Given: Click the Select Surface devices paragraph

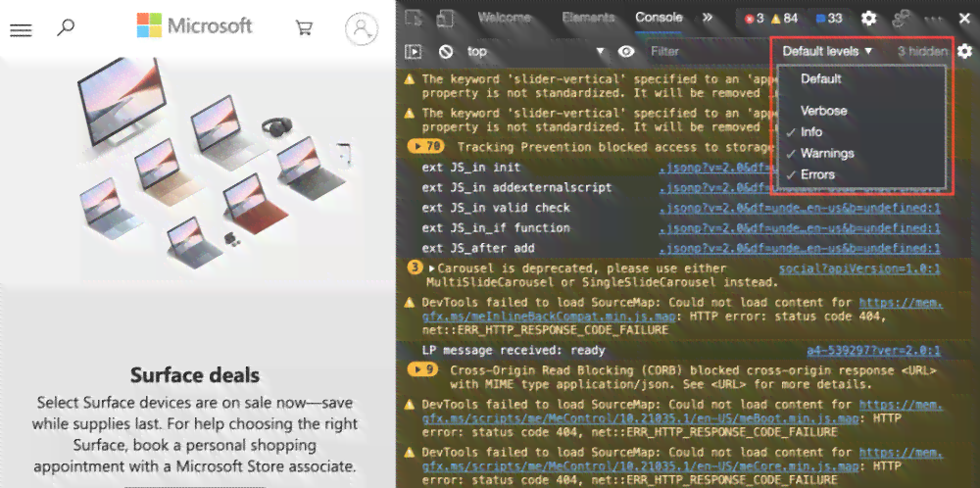Looking at the screenshot, I should pyautogui.click(x=195, y=434).
